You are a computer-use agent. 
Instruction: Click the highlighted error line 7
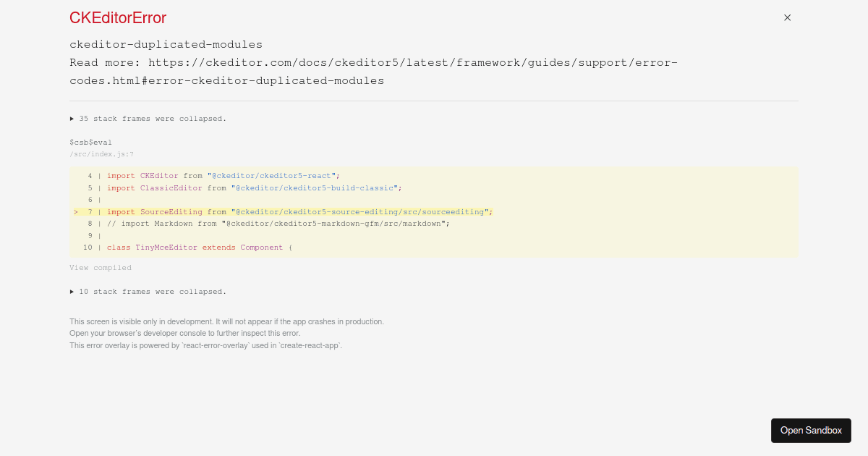click(289, 211)
